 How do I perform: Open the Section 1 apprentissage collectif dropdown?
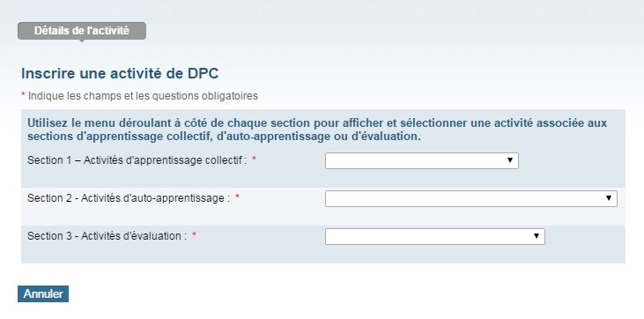(x=422, y=160)
